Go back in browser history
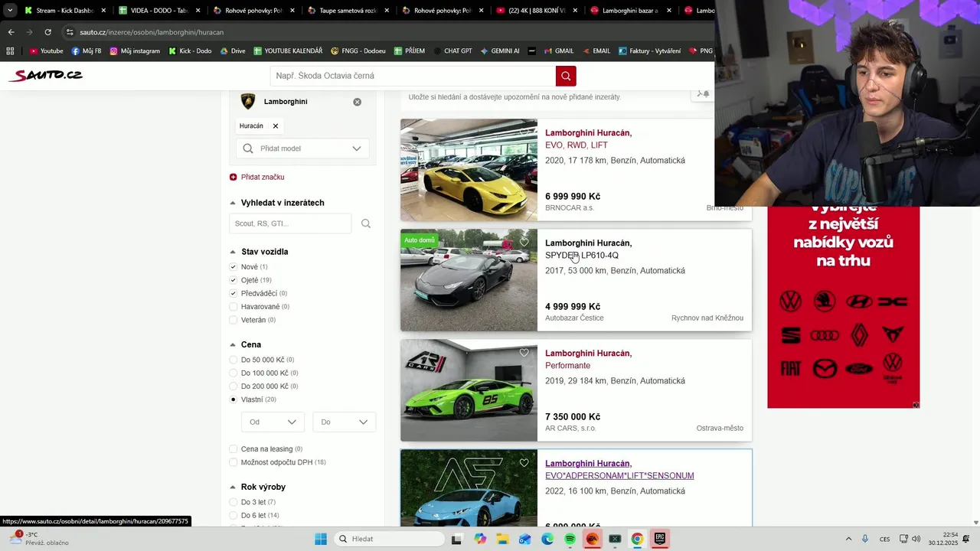The height and width of the screenshot is (551, 980). (11, 32)
